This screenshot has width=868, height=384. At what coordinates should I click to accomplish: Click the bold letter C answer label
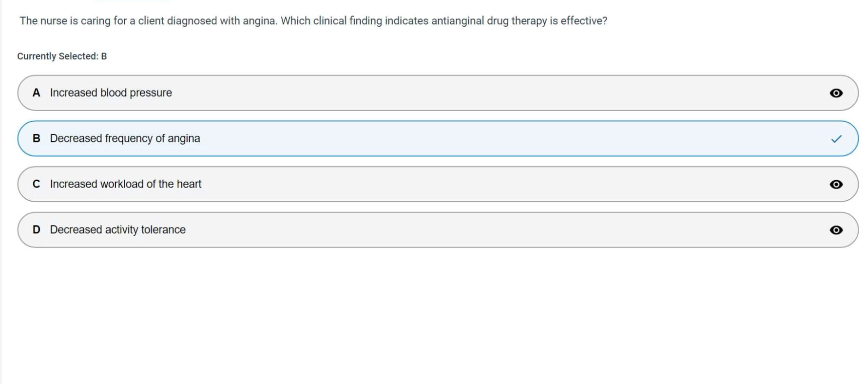36,184
